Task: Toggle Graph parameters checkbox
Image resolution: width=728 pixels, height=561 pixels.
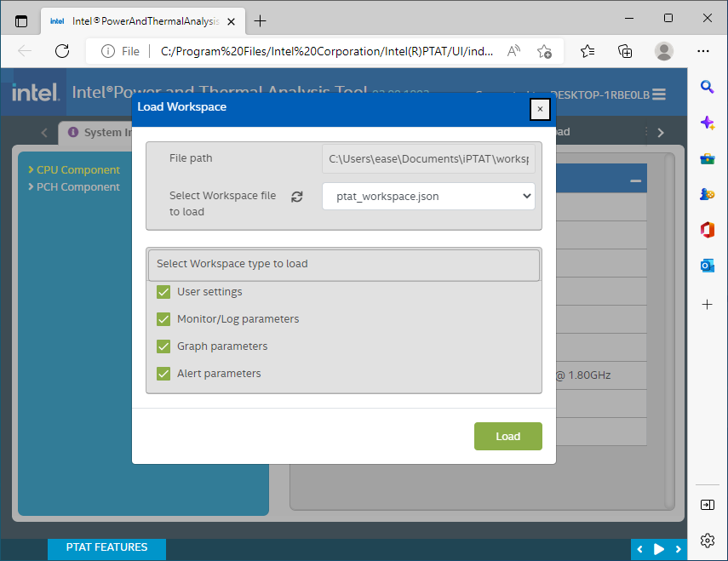Action: [x=163, y=346]
